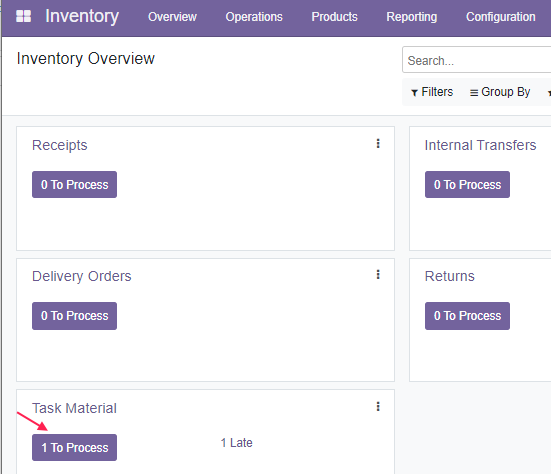551x474 pixels.
Task: Focus the Search input field
Action: point(477,60)
